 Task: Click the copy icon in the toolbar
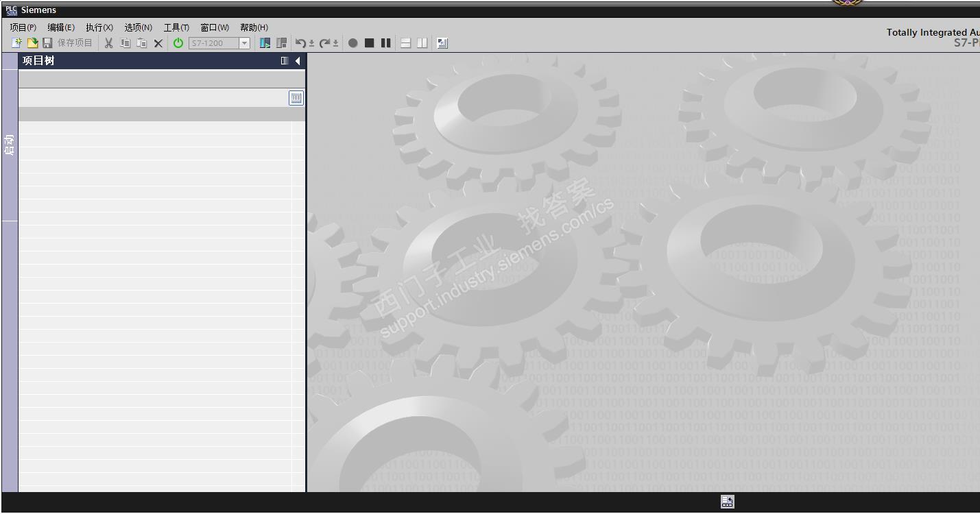point(125,43)
